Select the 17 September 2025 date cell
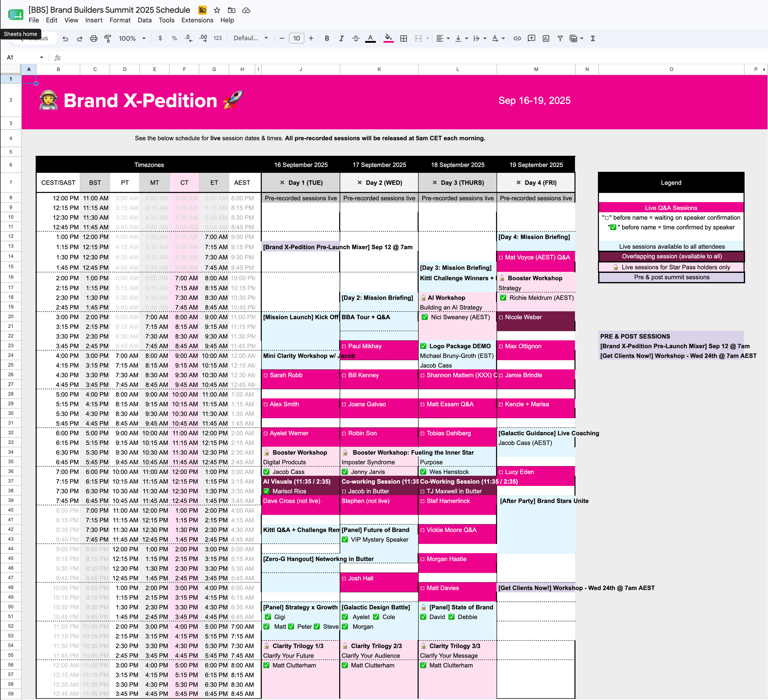Image resolution: width=768 pixels, height=700 pixels. click(379, 165)
